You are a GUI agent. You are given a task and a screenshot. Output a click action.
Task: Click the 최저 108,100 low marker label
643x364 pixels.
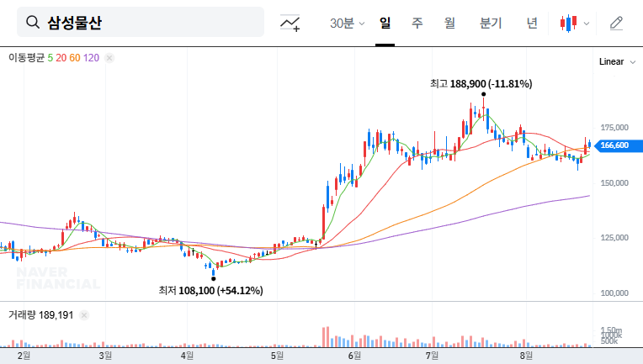pyautogui.click(x=210, y=291)
